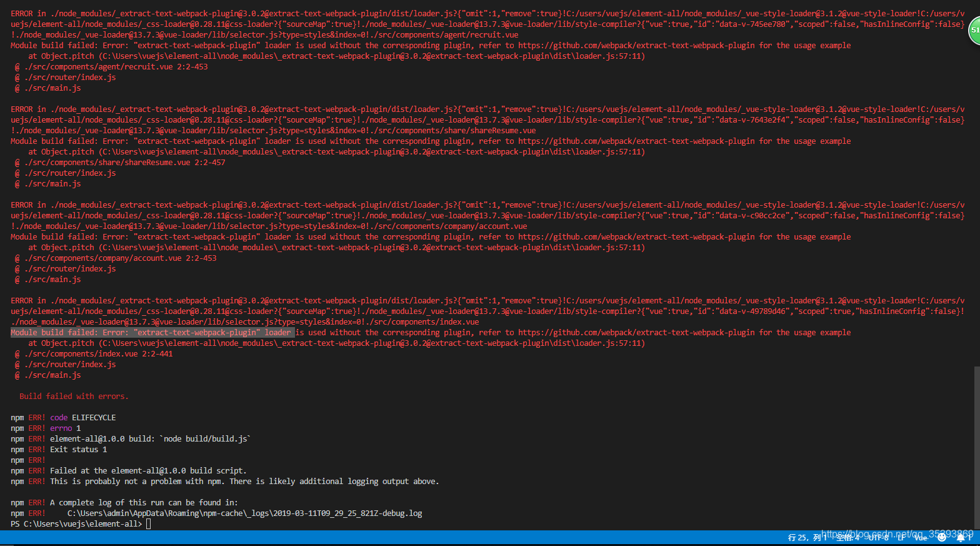
Task: Open github link in account.vue error block
Action: pos(636,237)
